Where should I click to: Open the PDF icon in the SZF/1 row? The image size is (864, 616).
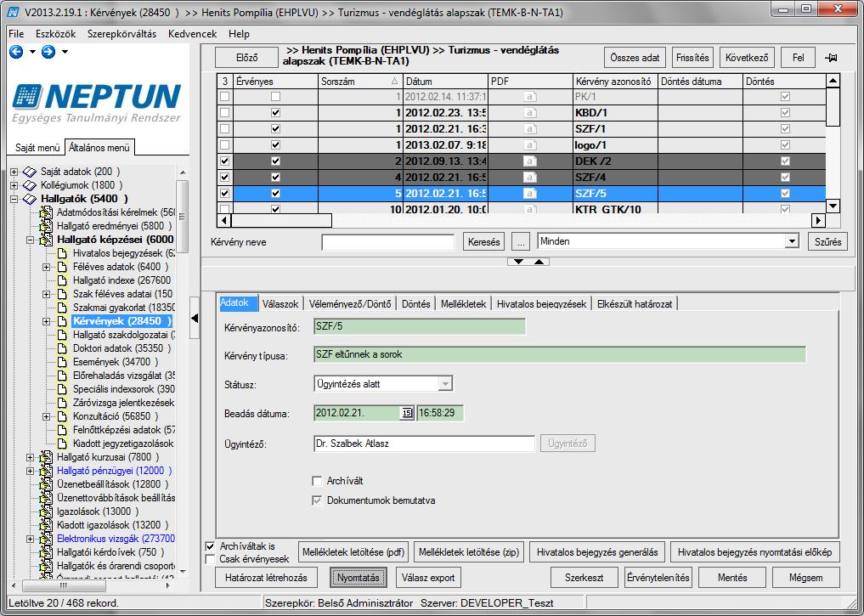click(x=530, y=129)
